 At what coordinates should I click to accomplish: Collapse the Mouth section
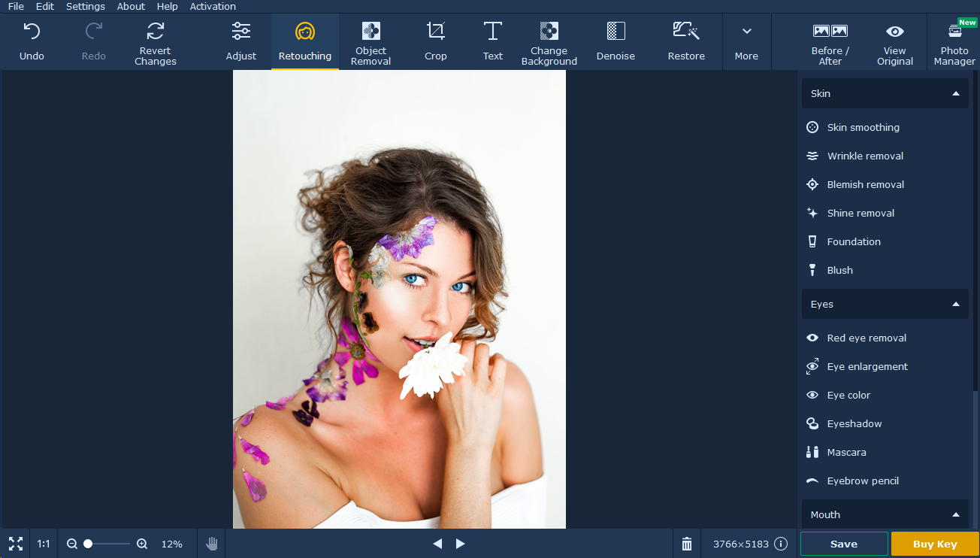(885, 514)
